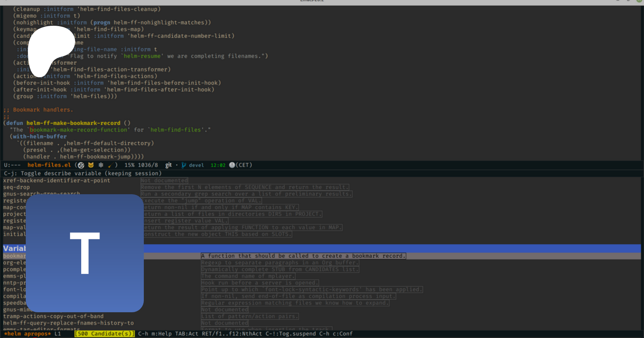Viewport: 644px width, 338px height.
Task: Click the devel branch name
Action: (196, 165)
